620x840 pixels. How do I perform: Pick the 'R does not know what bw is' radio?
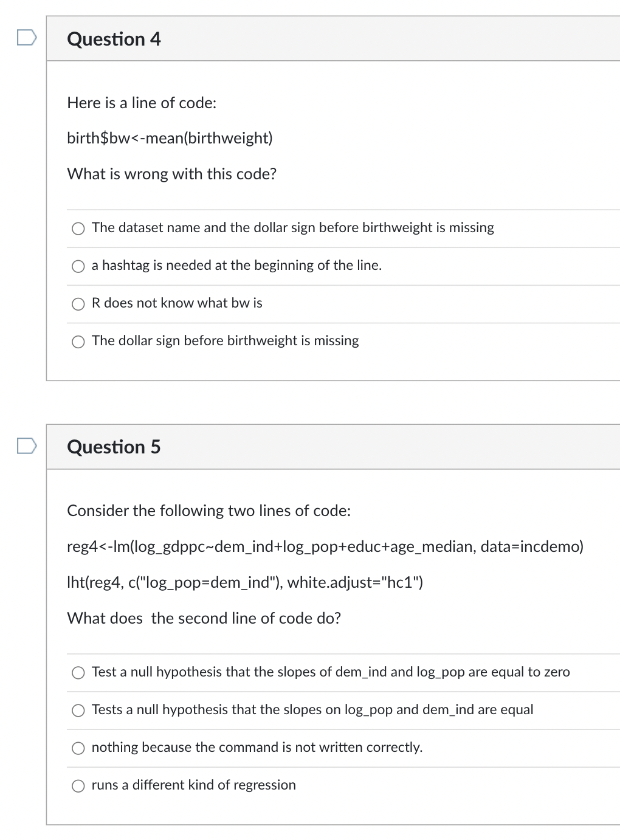pyautogui.click(x=78, y=304)
